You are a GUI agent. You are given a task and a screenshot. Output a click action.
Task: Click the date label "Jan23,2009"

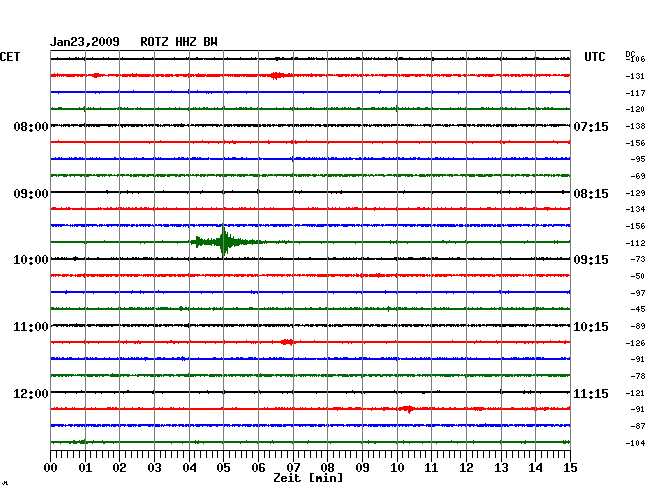point(85,42)
